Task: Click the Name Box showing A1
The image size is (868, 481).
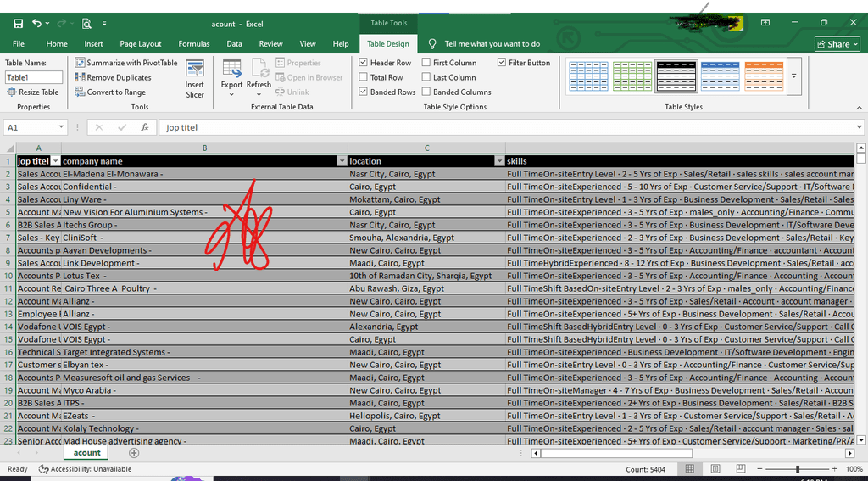Action: 31,127
